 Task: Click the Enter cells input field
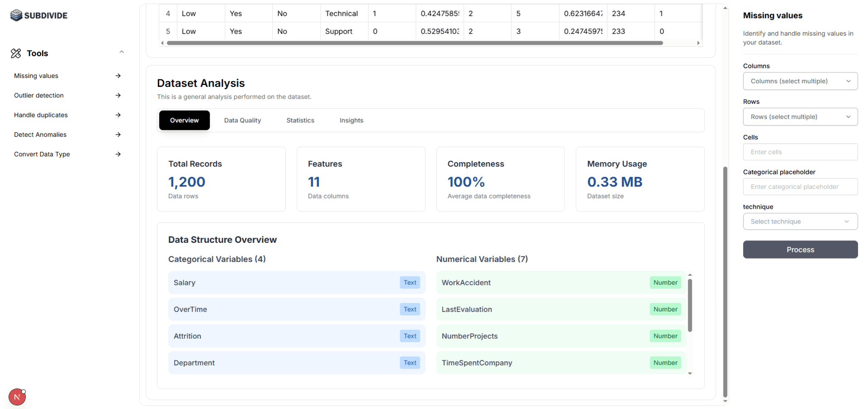pos(800,152)
